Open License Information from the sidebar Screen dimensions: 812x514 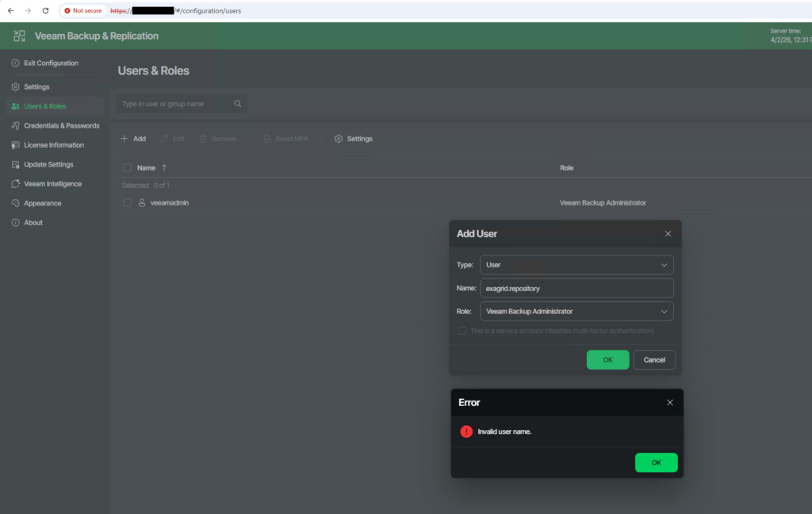pyautogui.click(x=53, y=145)
